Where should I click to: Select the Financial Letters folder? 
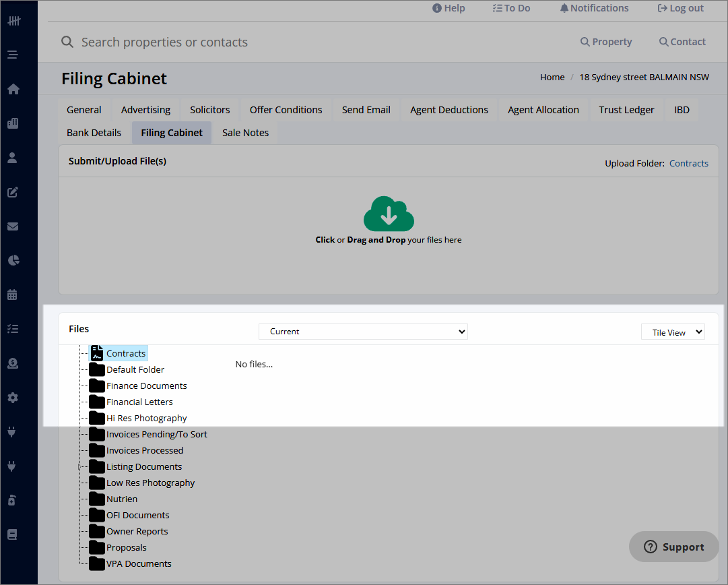139,402
